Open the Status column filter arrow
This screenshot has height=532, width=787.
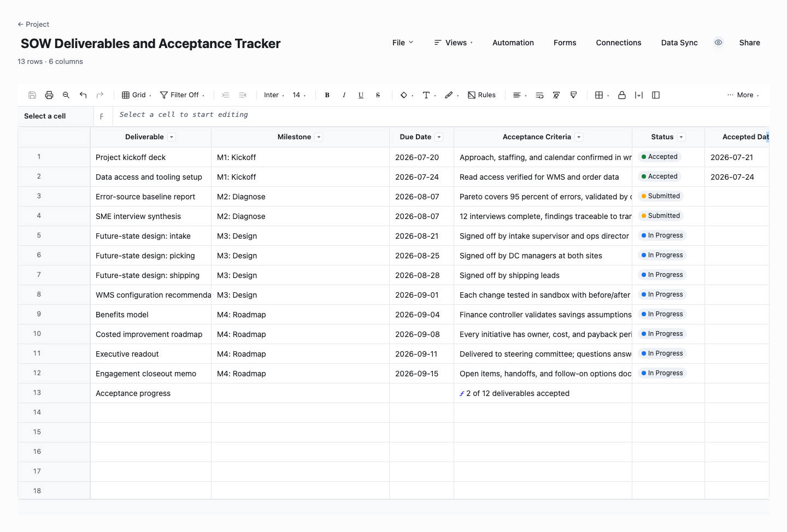[681, 137]
